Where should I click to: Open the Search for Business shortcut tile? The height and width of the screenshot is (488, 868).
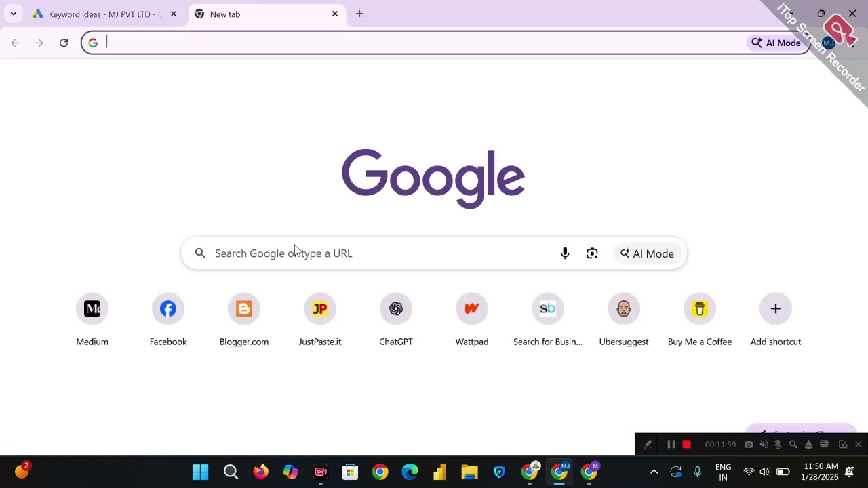pyautogui.click(x=548, y=320)
